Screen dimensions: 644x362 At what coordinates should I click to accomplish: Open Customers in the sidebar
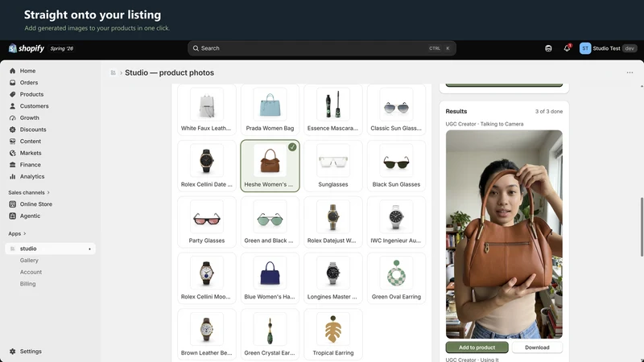click(x=34, y=106)
